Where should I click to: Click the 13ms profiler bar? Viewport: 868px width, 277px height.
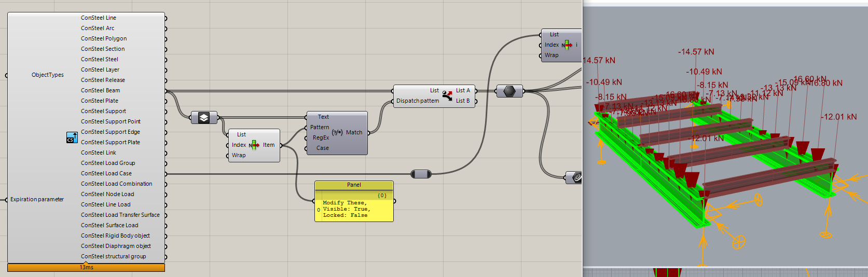[86, 267]
